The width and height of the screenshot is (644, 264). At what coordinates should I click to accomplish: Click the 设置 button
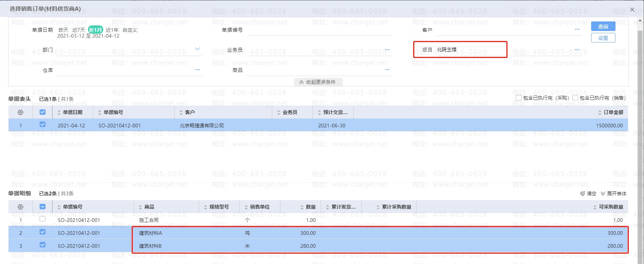[603, 38]
